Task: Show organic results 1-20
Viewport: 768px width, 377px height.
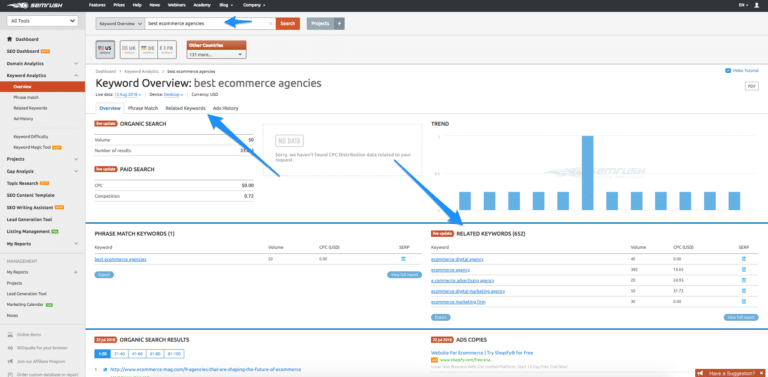Action: pos(103,353)
